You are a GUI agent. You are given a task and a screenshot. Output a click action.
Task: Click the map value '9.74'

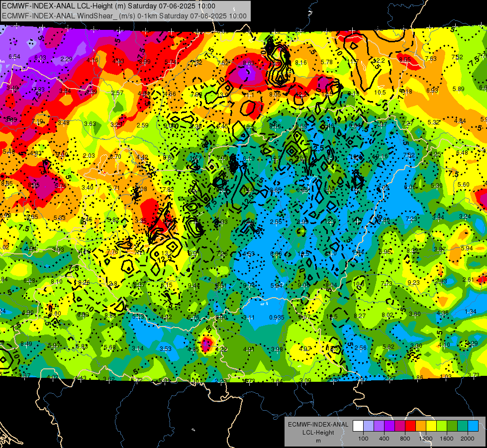[249, 285]
